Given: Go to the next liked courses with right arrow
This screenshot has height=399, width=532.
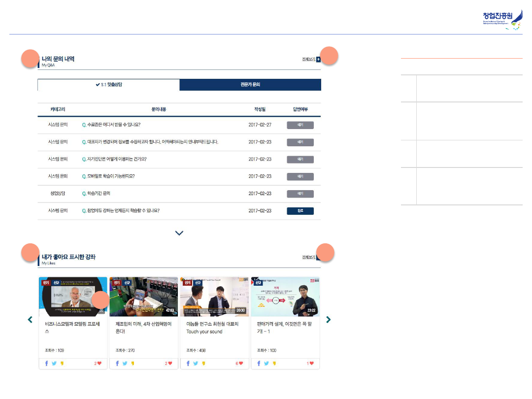Looking at the screenshot, I should tap(329, 320).
